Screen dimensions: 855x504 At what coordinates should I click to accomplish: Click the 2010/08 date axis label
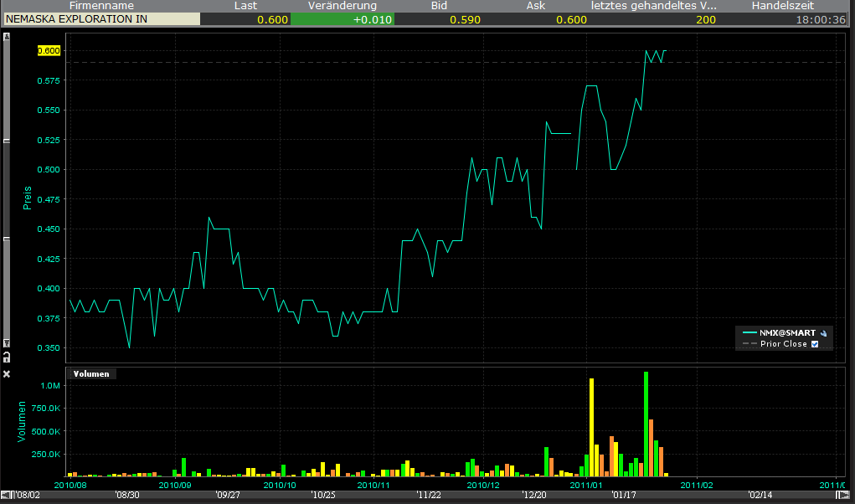point(70,485)
